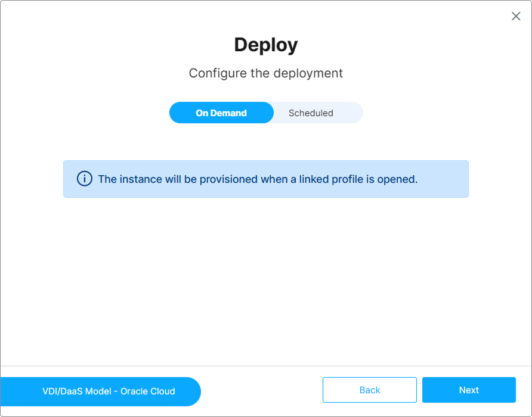This screenshot has height=417, width=532.
Task: Click the info icon in the blue notice
Action: point(85,179)
